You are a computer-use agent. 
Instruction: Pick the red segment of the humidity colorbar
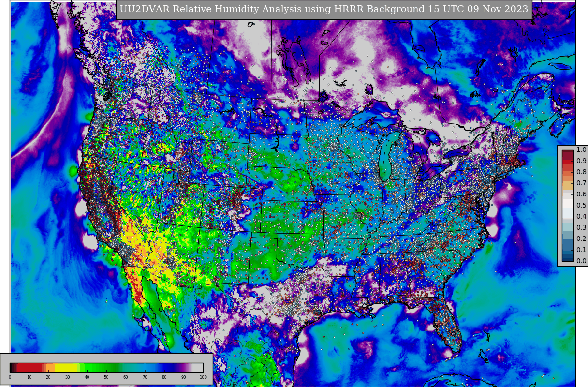30,368
